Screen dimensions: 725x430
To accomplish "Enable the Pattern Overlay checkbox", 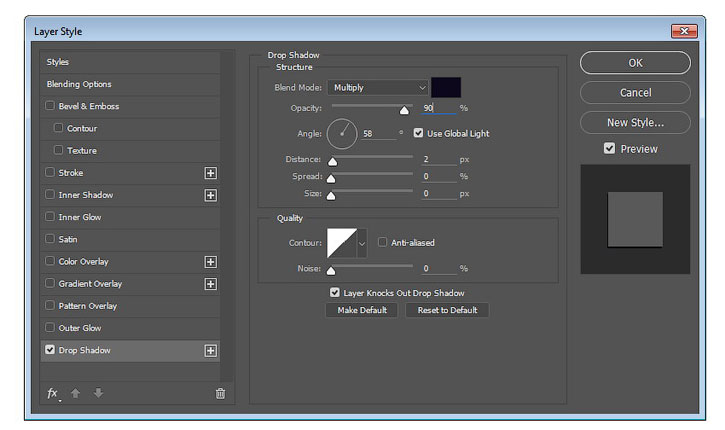I will point(50,305).
